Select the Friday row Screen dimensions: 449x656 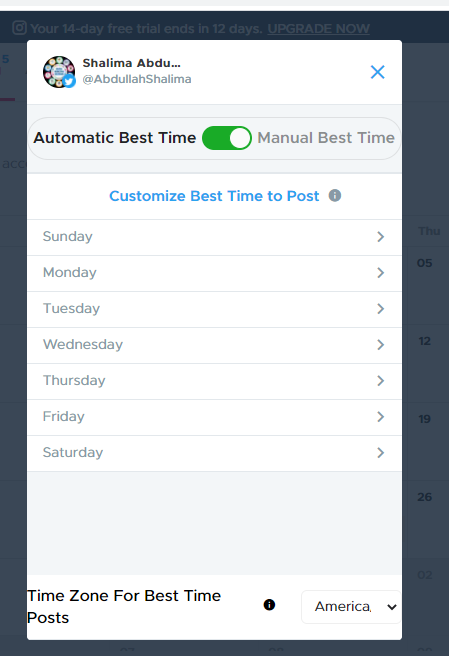(214, 417)
